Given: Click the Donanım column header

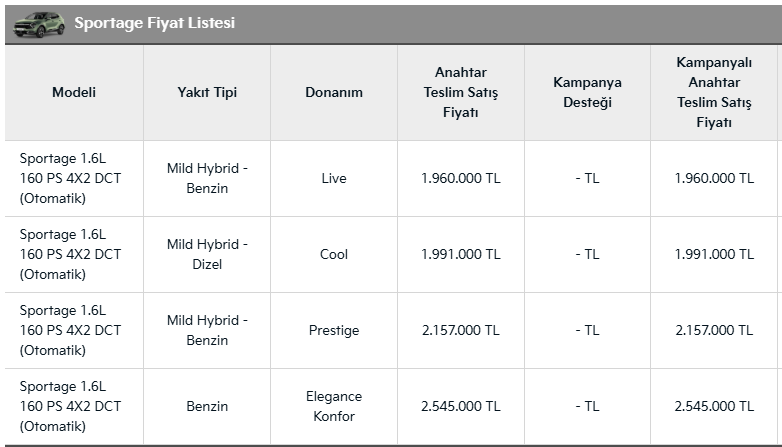Looking at the screenshot, I should (334, 92).
